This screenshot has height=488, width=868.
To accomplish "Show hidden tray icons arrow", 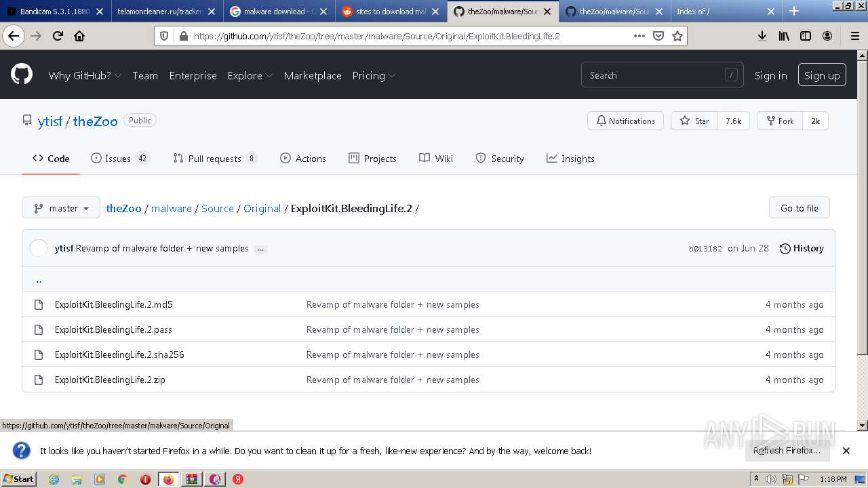I will [756, 479].
